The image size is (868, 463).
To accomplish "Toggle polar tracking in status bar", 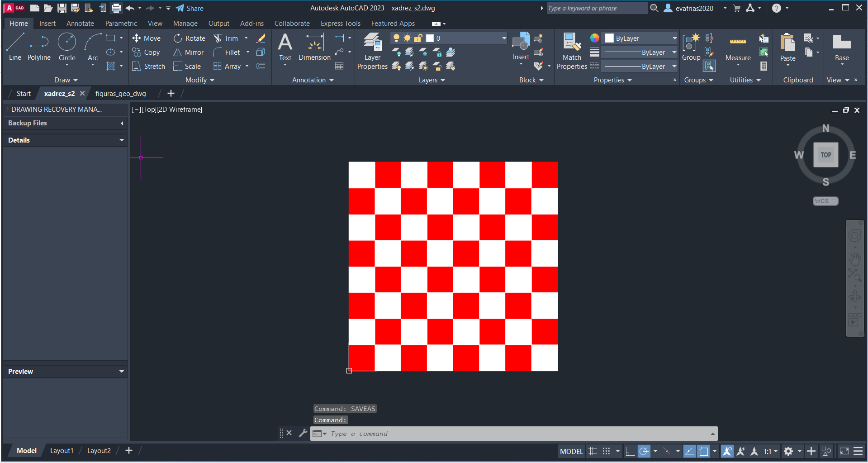I will point(644,451).
